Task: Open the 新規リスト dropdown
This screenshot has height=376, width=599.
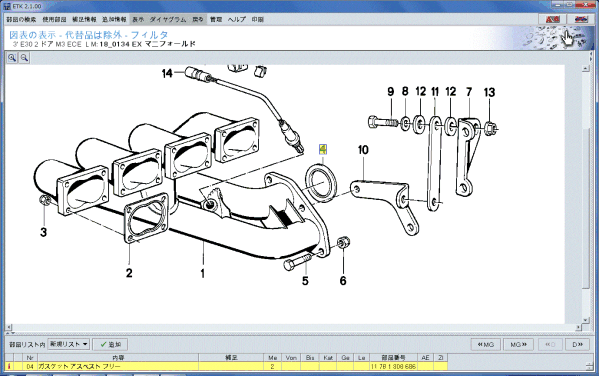Action: [x=69, y=344]
